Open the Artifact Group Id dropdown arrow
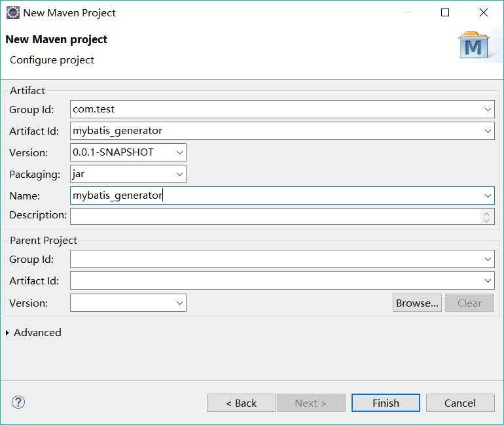The height and width of the screenshot is (425, 504). click(488, 109)
